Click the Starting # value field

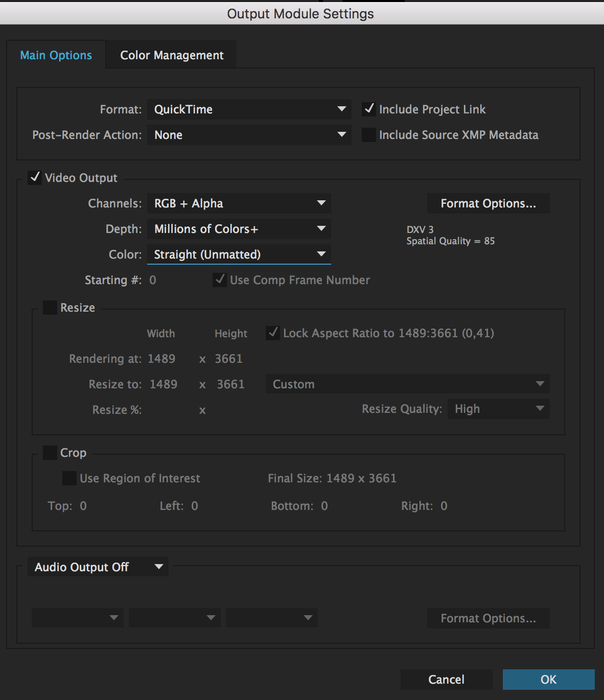tap(153, 280)
